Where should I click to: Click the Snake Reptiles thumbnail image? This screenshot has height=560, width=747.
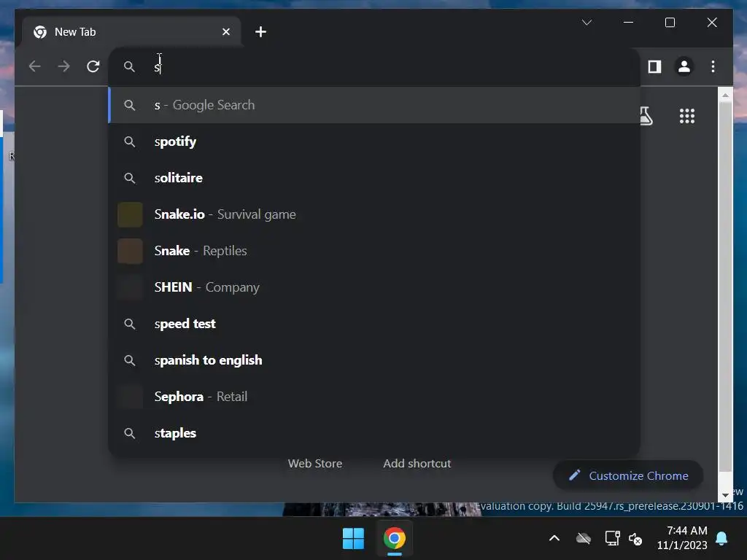point(130,251)
